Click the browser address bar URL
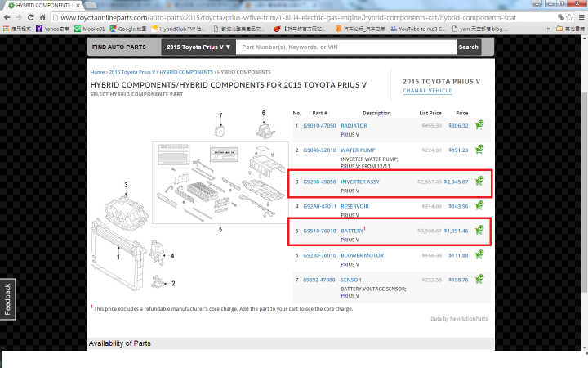The width and height of the screenshot is (588, 368). tap(288, 17)
